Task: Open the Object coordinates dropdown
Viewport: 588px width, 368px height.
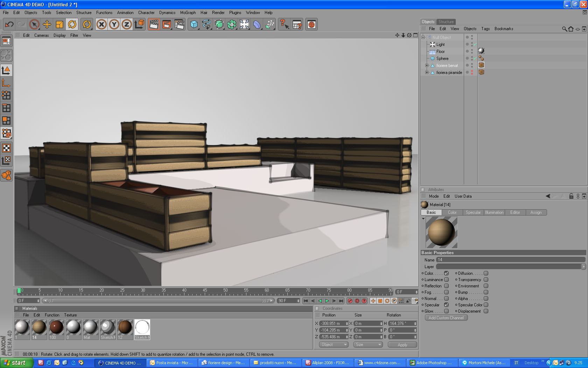Action: point(334,345)
